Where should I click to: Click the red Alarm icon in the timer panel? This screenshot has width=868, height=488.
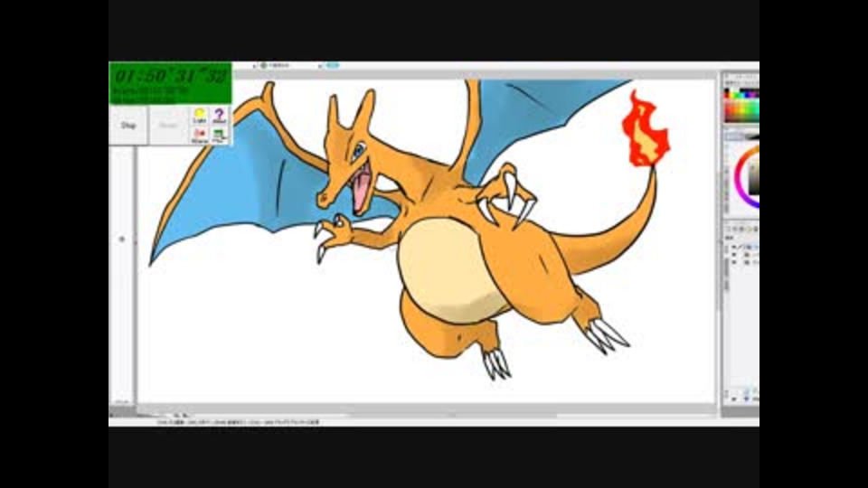point(200,135)
